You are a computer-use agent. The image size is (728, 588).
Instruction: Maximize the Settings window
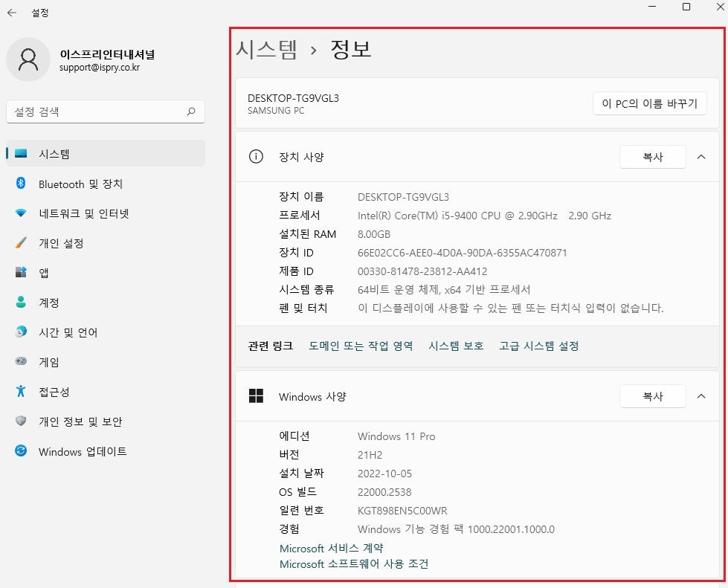[x=686, y=7]
